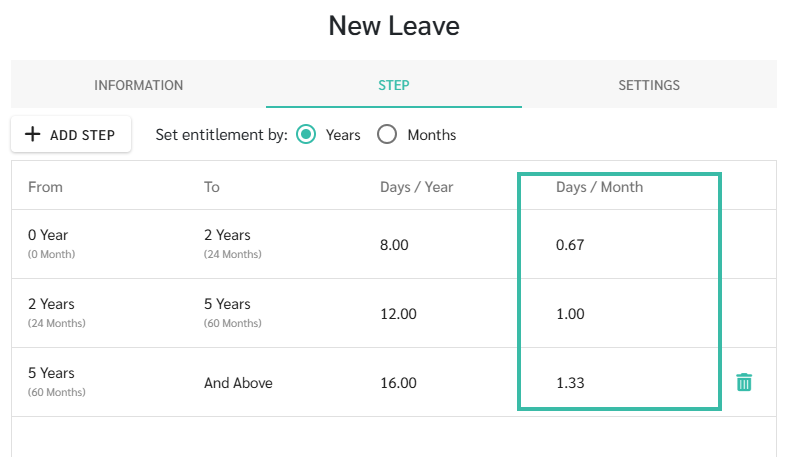Select the Years entitlement radio button
The width and height of the screenshot is (791, 457).
[306, 135]
